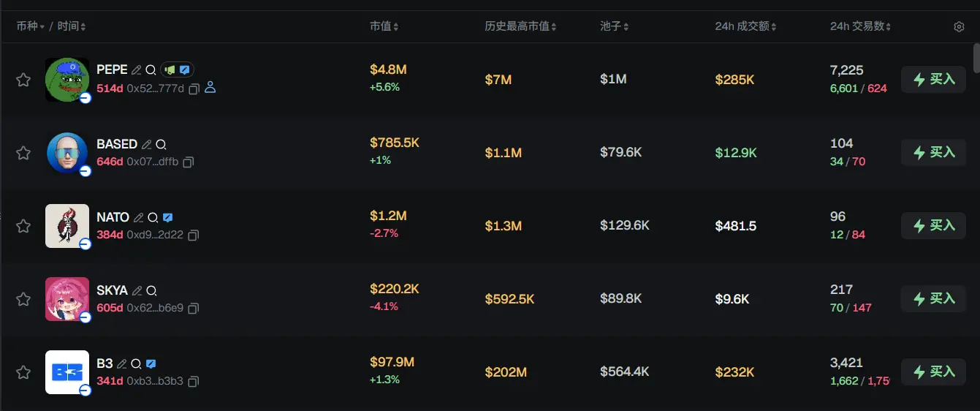This screenshot has height=411, width=980.
Task: Sort by 市值 column
Action: [x=384, y=26]
